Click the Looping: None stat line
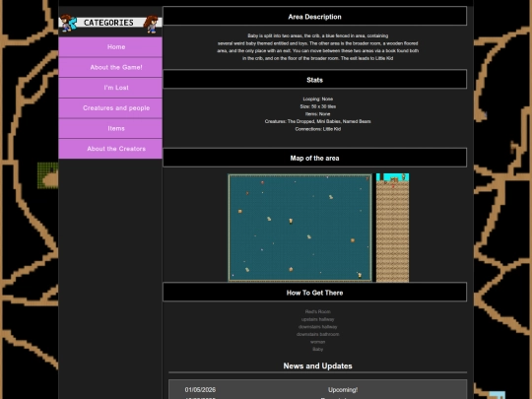Image resolution: width=532 pixels, height=399 pixels. coord(317,100)
